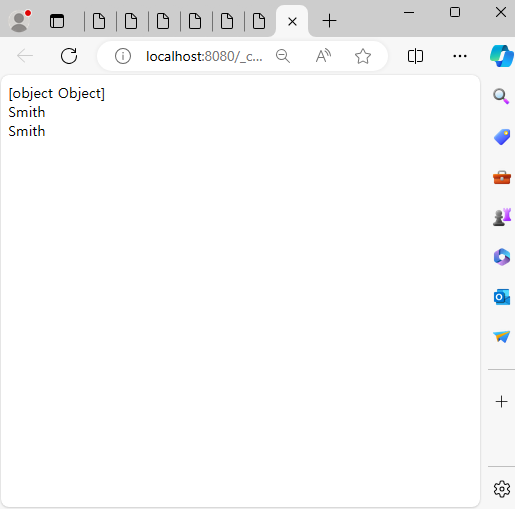Image resolution: width=515 pixels, height=509 pixels.
Task: Open Drop paper plane icon
Action: [502, 336]
